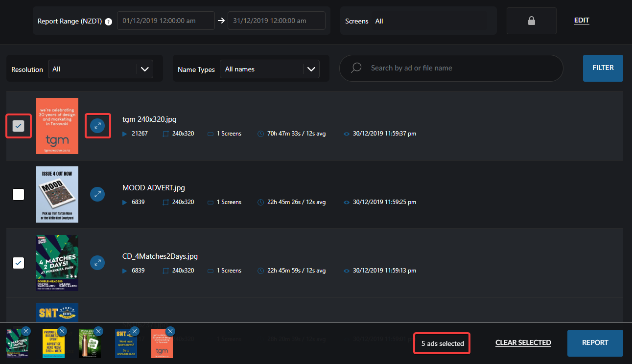The height and width of the screenshot is (364, 632).
Task: Click file name tgm 240x320.jpg
Action: coord(149,119)
